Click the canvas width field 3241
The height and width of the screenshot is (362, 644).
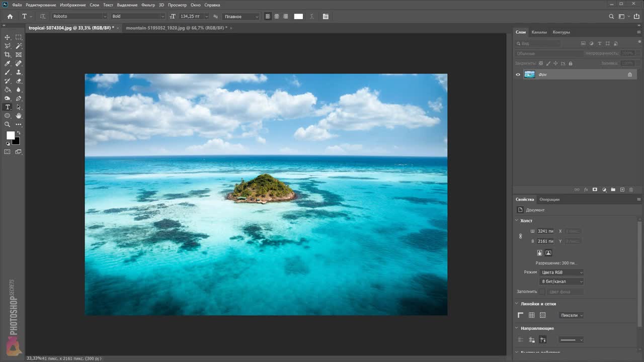pyautogui.click(x=545, y=231)
